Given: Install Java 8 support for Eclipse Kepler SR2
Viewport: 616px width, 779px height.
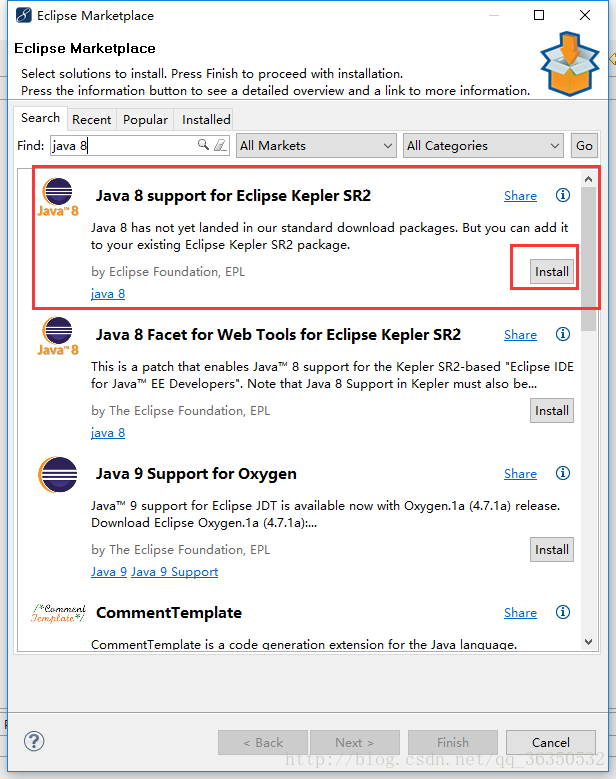Looking at the screenshot, I should (552, 272).
